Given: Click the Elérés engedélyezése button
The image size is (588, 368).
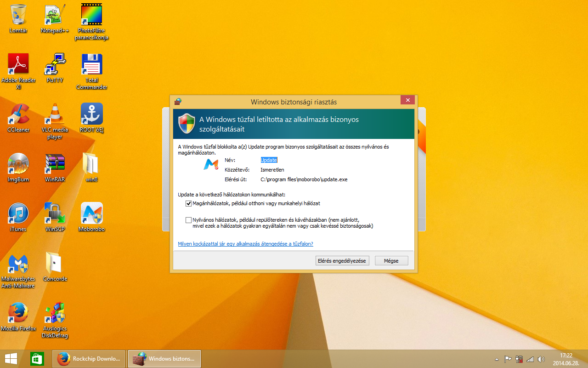Looking at the screenshot, I should pyautogui.click(x=342, y=261).
